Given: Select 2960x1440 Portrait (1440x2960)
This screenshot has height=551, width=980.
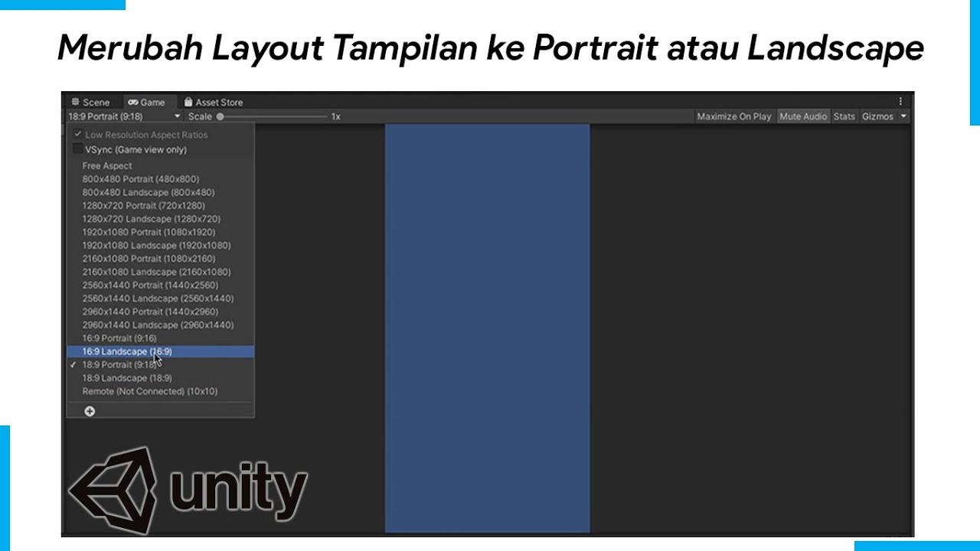Looking at the screenshot, I should (160, 311).
